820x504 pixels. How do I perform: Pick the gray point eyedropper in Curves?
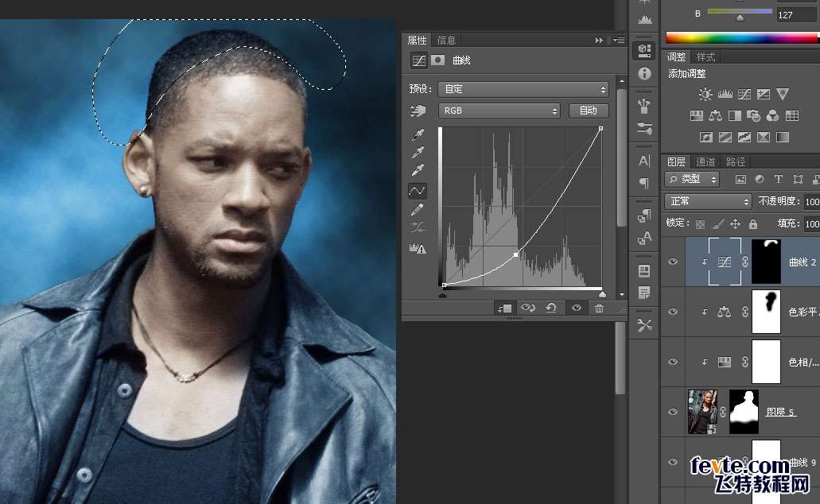[x=418, y=152]
